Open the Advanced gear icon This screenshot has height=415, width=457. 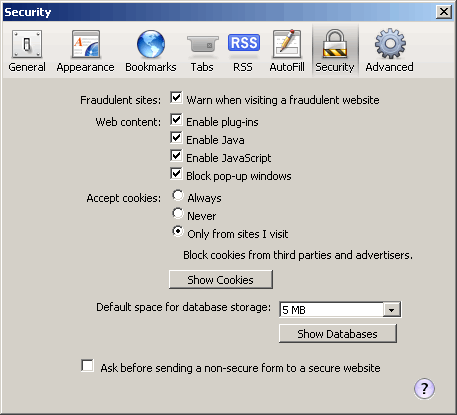pyautogui.click(x=390, y=44)
